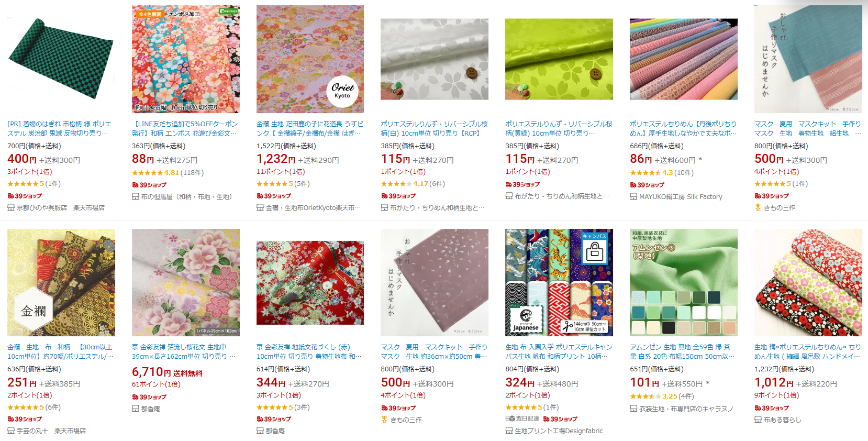Open the 金襴 生地 疋田鹿の子に花遣長 listing title

click(310, 129)
